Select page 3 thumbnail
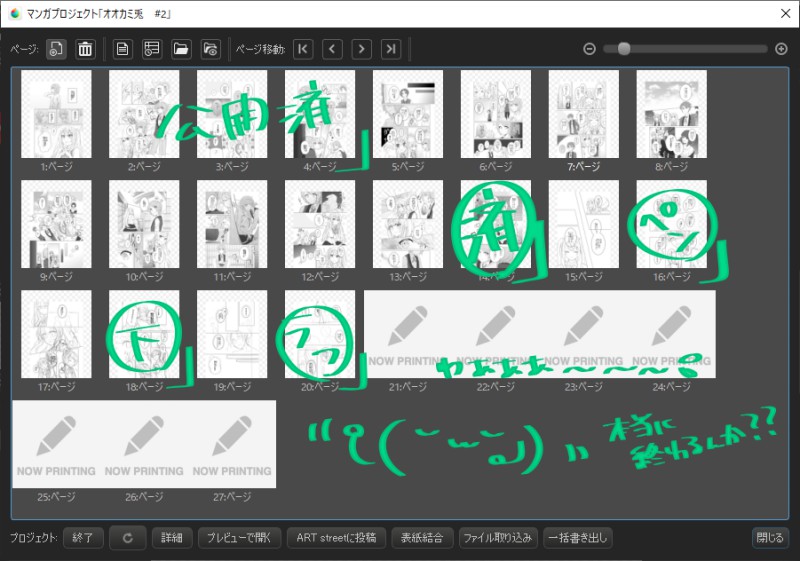800x561 pixels. point(232,114)
